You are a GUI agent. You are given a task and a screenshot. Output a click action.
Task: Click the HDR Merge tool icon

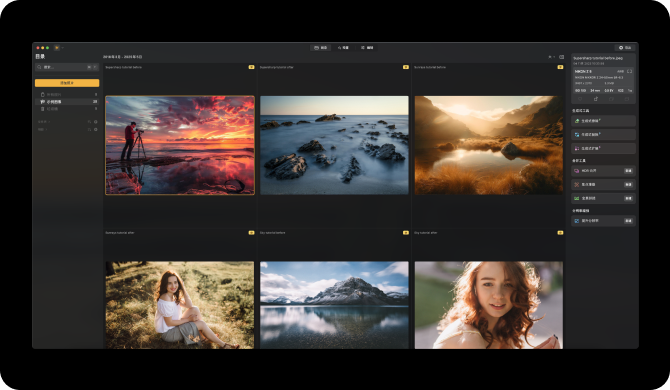point(576,171)
